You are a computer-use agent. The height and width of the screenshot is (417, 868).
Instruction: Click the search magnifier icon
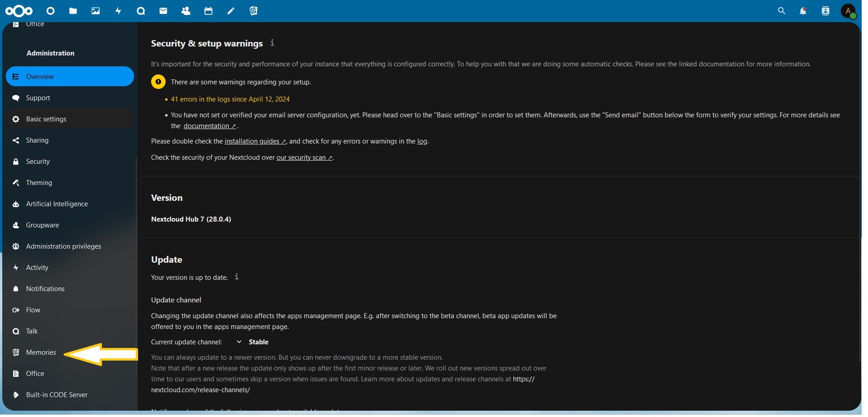coord(787,11)
